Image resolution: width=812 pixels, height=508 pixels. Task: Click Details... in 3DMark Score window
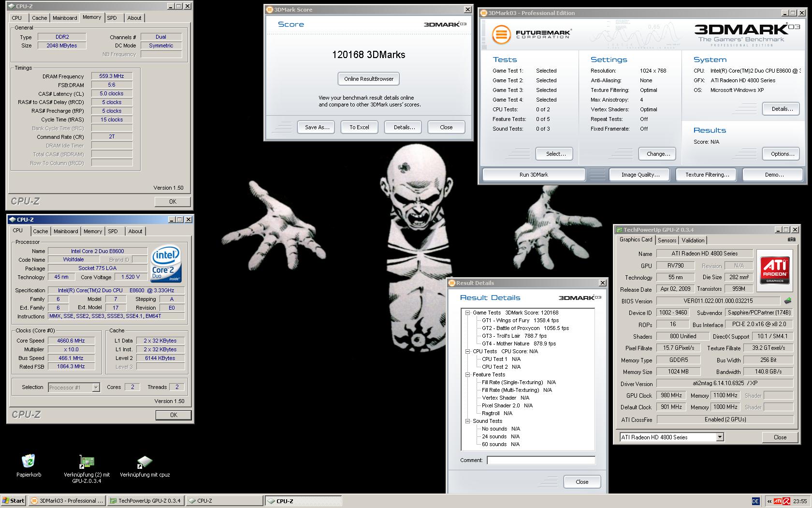coord(404,127)
